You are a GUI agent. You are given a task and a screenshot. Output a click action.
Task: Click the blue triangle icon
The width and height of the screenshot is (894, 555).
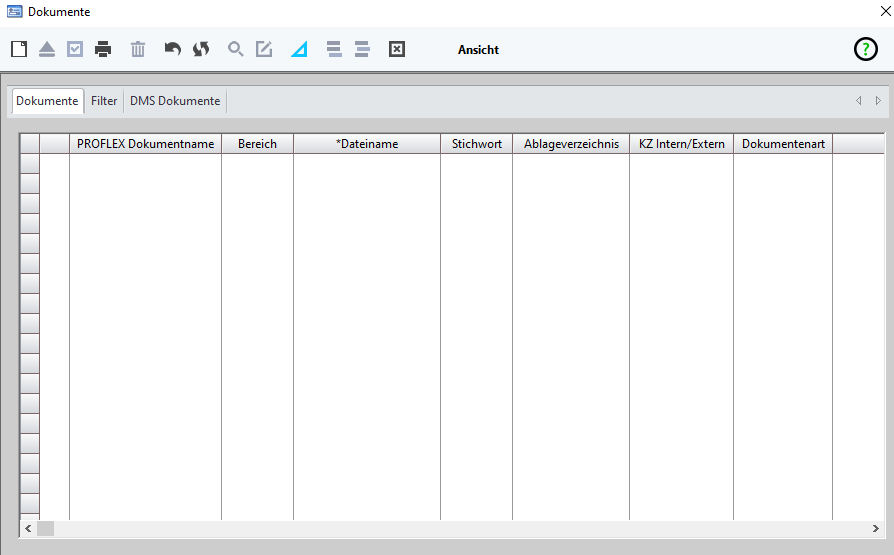click(x=299, y=49)
